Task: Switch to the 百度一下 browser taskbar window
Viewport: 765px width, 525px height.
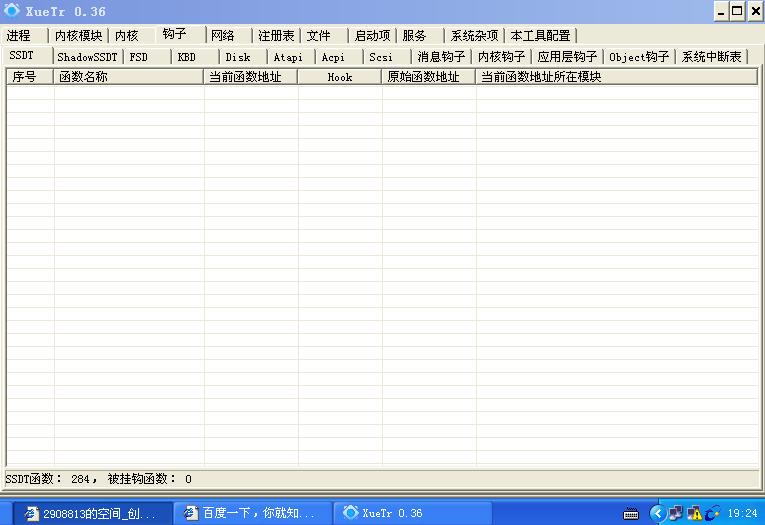Action: [x=250, y=513]
